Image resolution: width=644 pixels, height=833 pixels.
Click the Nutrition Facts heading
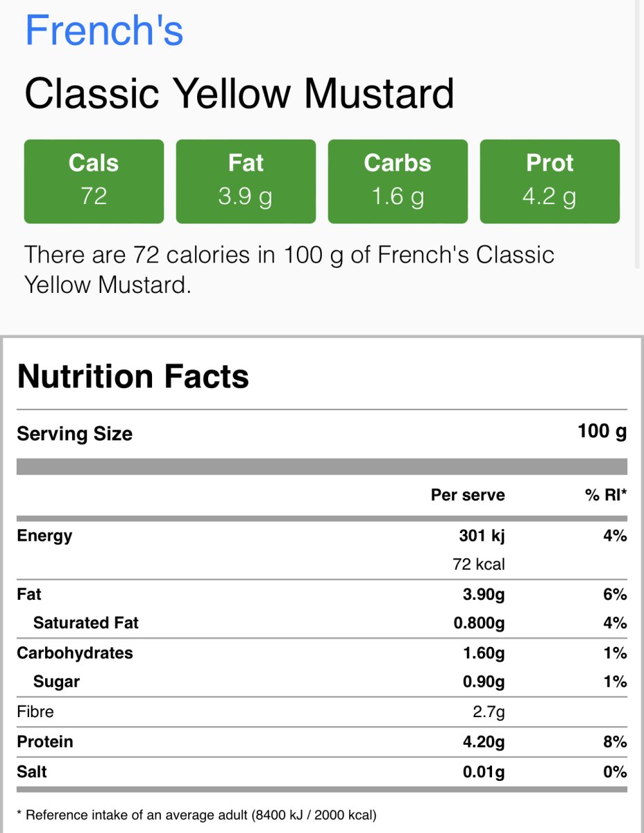pos(133,376)
